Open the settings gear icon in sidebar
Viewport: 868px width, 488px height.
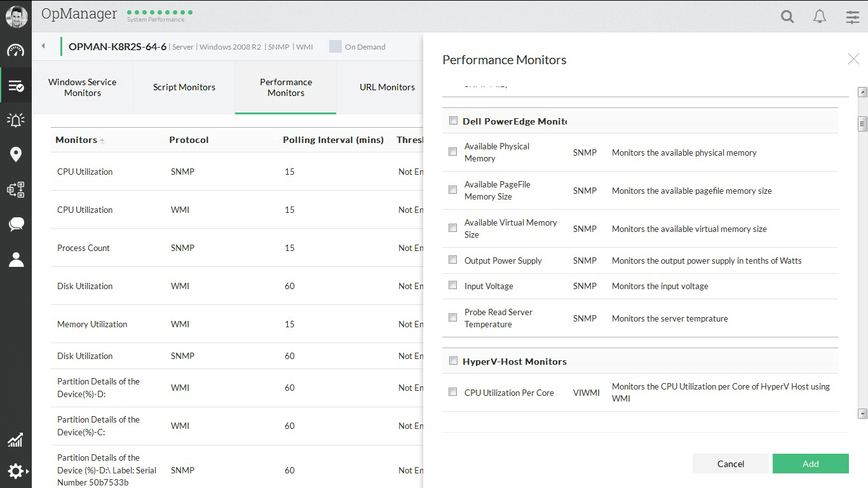16,471
